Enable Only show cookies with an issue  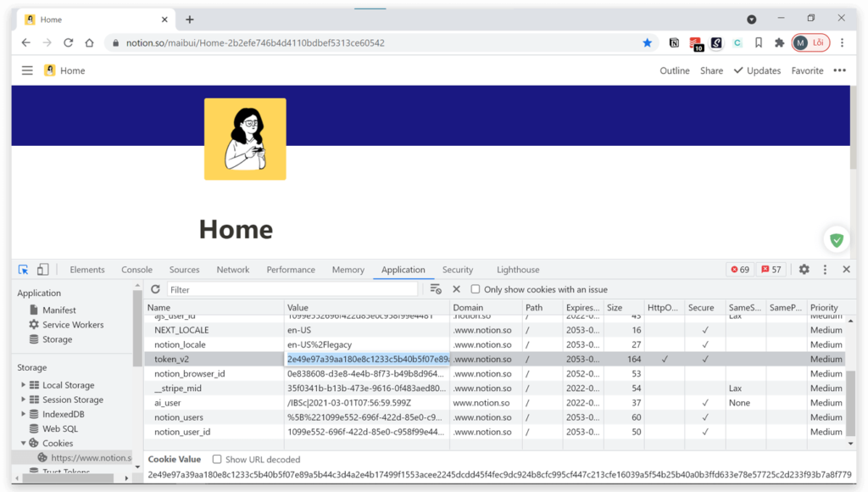[476, 289]
